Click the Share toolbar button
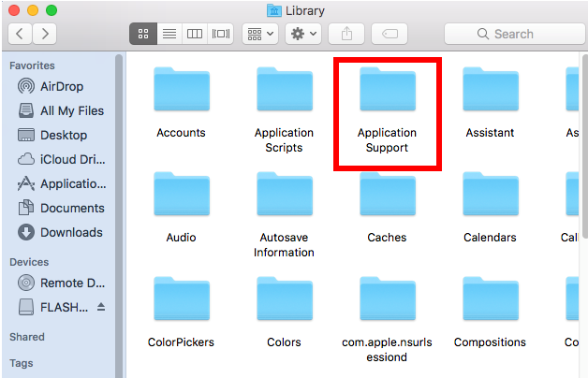Screen dimensions: 588x378 [346, 34]
